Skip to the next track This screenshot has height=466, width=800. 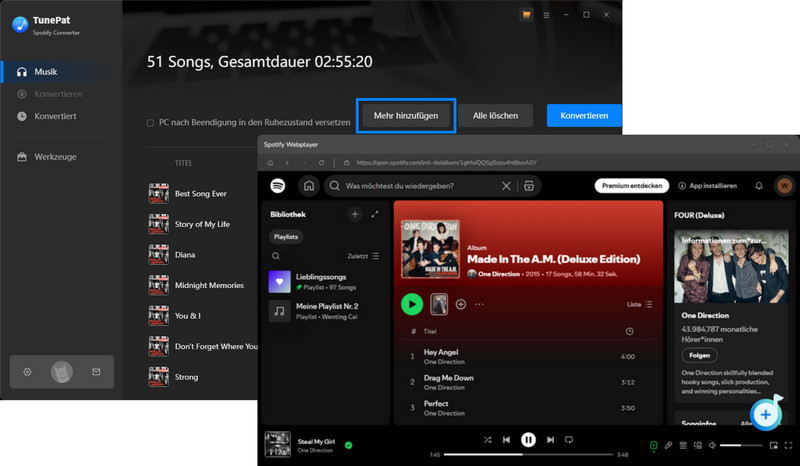pyautogui.click(x=550, y=439)
